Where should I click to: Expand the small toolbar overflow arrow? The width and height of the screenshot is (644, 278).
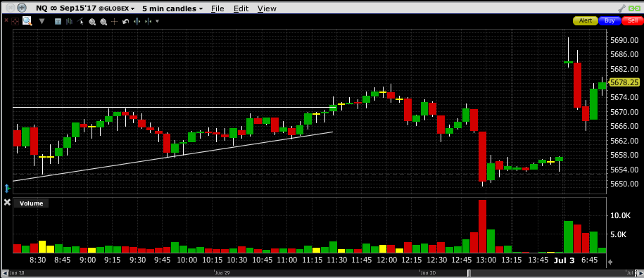click(157, 21)
